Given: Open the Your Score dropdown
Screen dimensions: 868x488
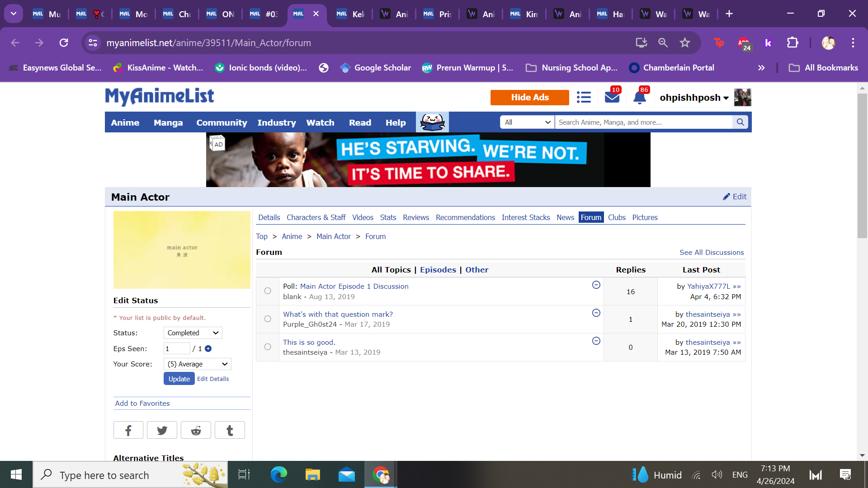Looking at the screenshot, I should pyautogui.click(x=197, y=364).
